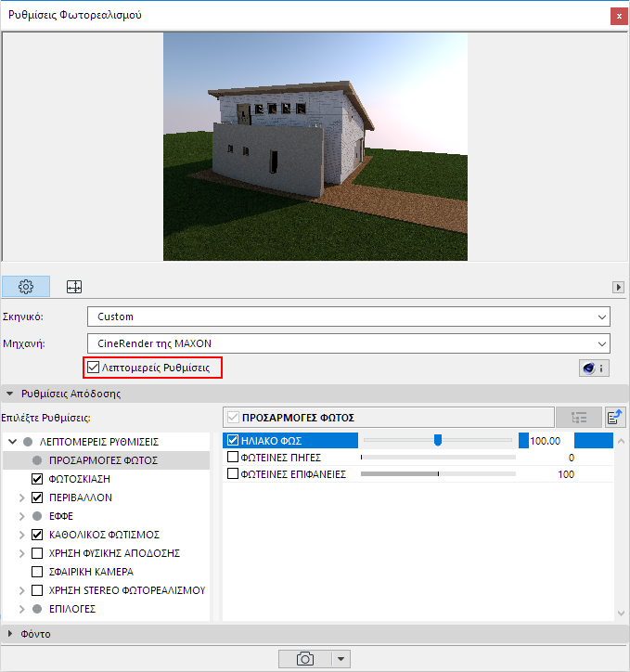
Task: Click the ΦΩΤΕΙΝΕΣ ΕΠΙΦΑΝΕΙΕΣ value 100
Action: (566, 474)
